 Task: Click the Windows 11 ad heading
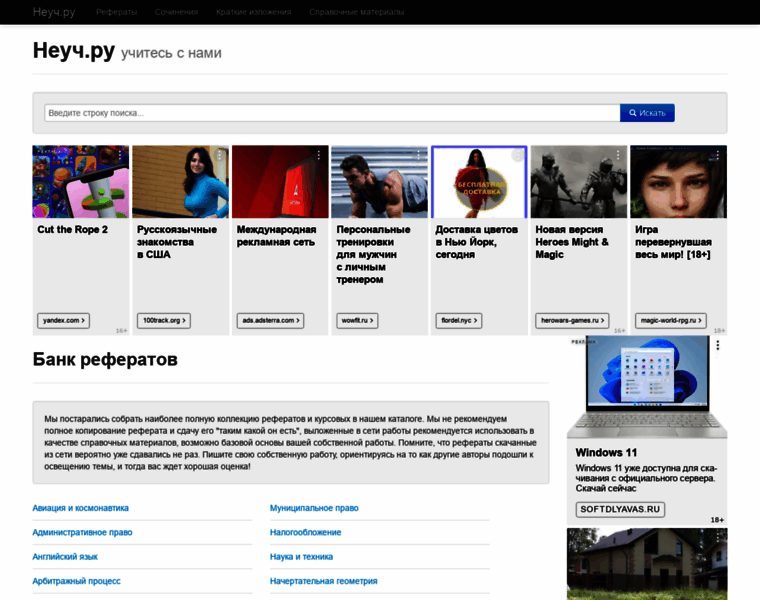coord(606,453)
